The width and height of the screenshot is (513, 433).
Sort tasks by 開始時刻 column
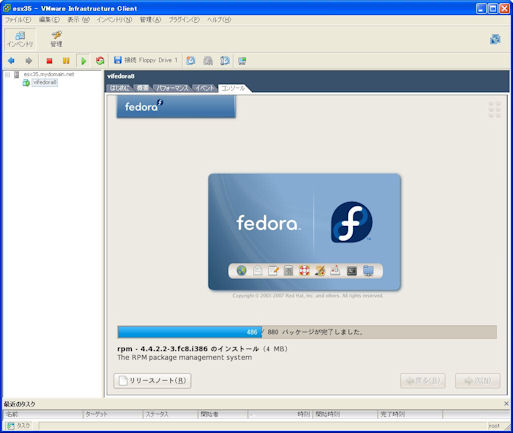coord(345,414)
